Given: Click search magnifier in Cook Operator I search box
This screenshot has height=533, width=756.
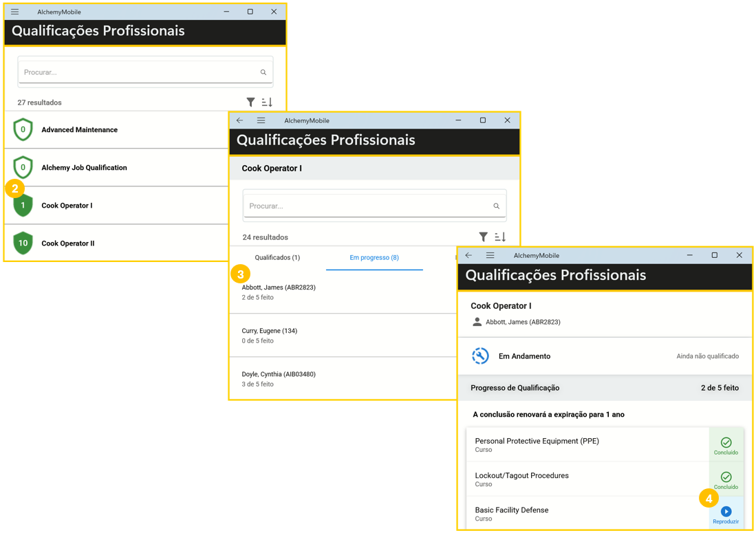Looking at the screenshot, I should pos(496,206).
